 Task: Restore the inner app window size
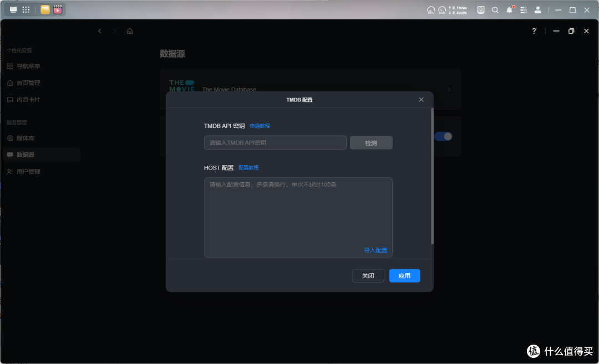571,31
